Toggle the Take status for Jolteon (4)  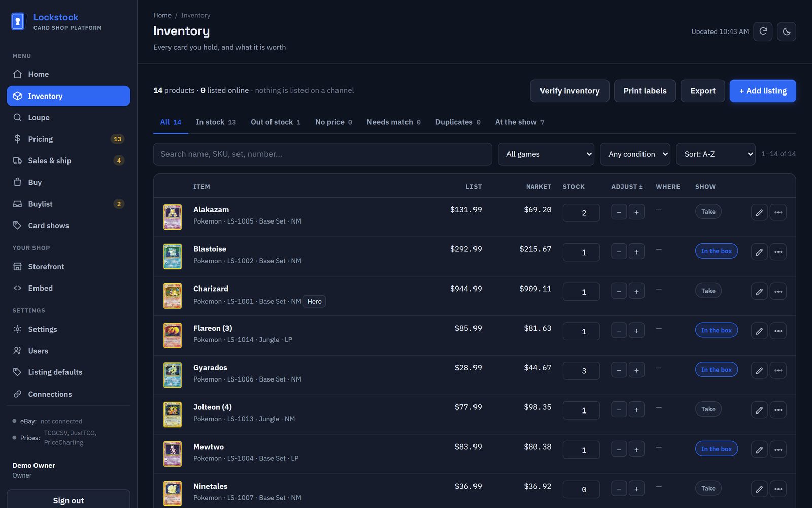pyautogui.click(x=708, y=409)
